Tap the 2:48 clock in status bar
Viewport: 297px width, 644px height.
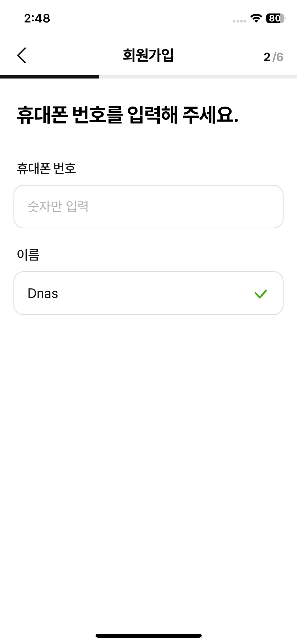37,19
